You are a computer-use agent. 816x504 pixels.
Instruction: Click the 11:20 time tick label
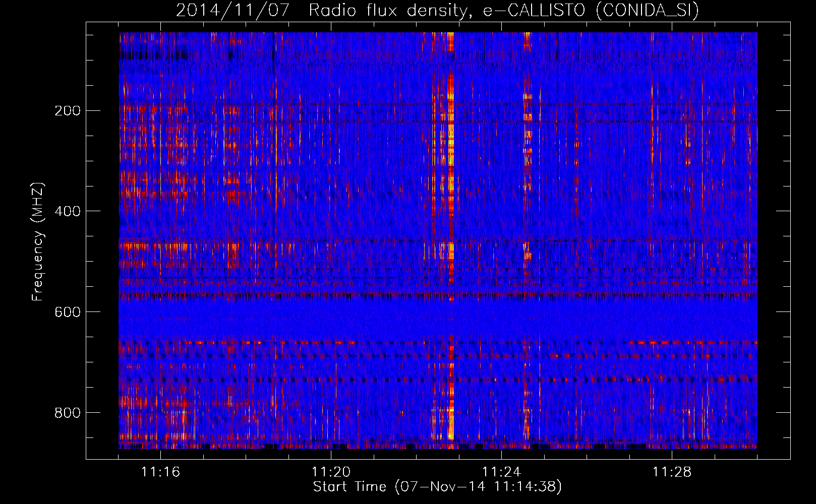(331, 472)
